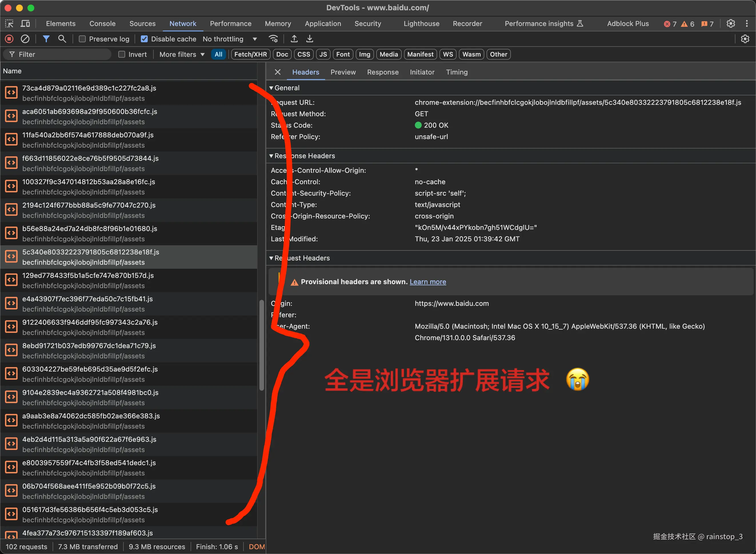Open the No throttling dropdown
Viewport: 756px width, 554px height.
pyautogui.click(x=231, y=39)
